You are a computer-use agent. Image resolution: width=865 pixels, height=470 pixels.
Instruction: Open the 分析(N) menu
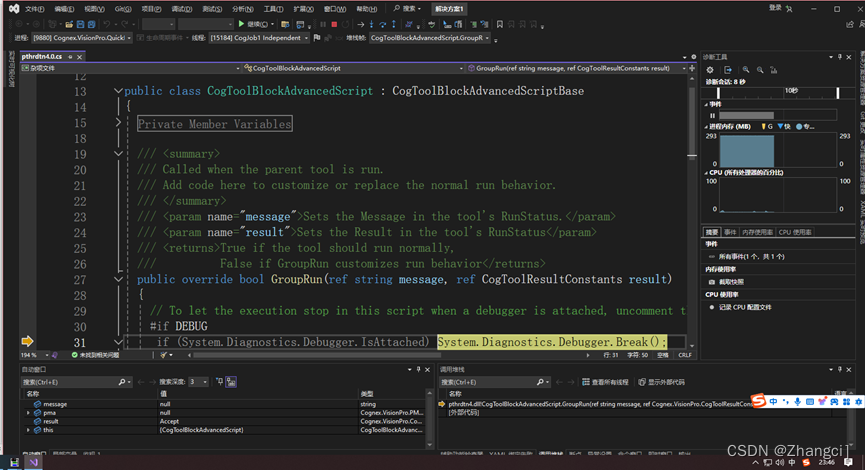click(243, 9)
